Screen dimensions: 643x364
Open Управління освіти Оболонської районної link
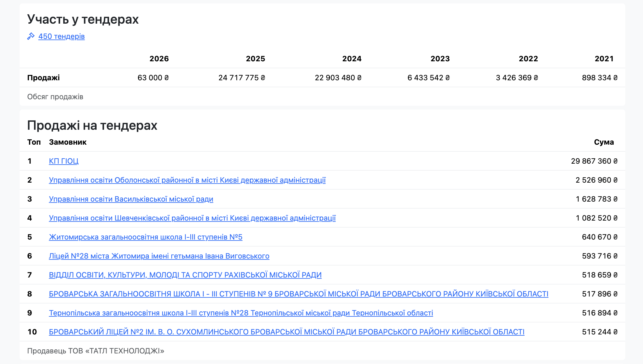[187, 180]
